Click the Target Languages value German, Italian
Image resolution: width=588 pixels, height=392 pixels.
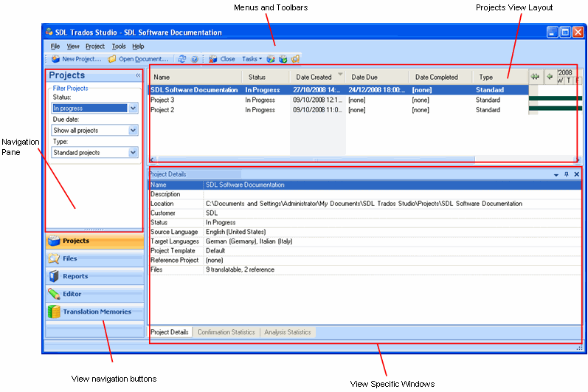pyautogui.click(x=249, y=241)
